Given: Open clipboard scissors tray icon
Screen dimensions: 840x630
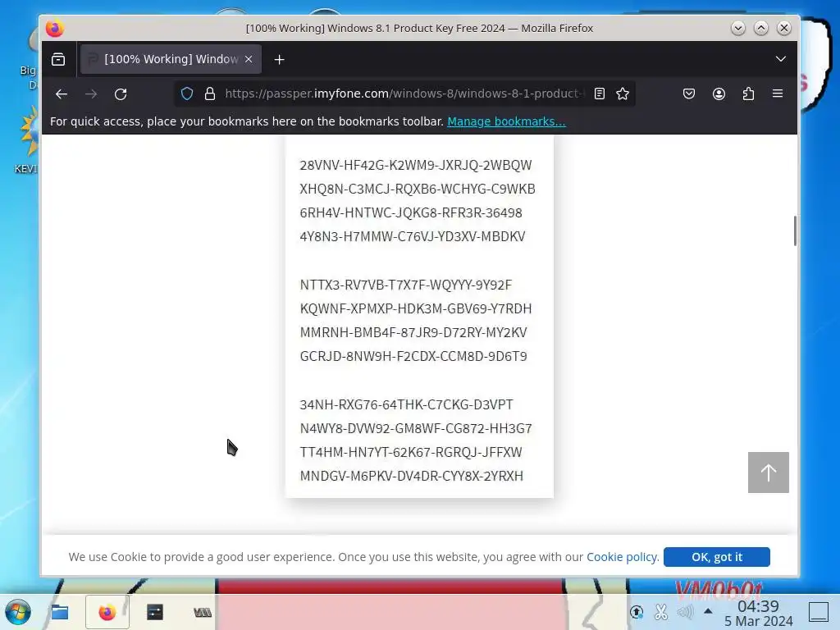Looking at the screenshot, I should click(x=661, y=611).
